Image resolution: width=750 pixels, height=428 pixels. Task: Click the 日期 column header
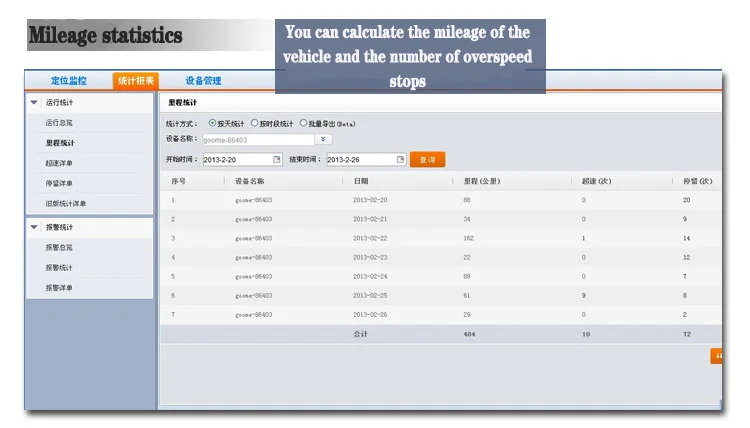pos(361,181)
